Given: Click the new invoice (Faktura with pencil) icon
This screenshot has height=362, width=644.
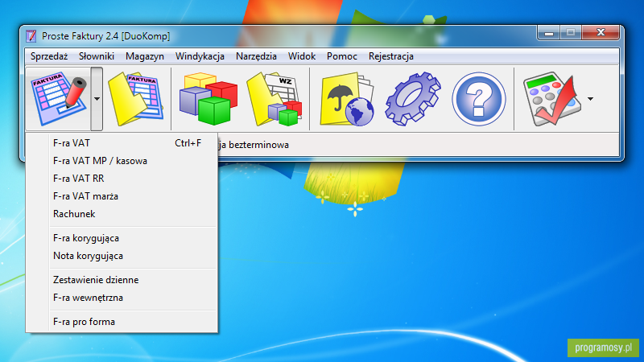Looking at the screenshot, I should pyautogui.click(x=59, y=99).
